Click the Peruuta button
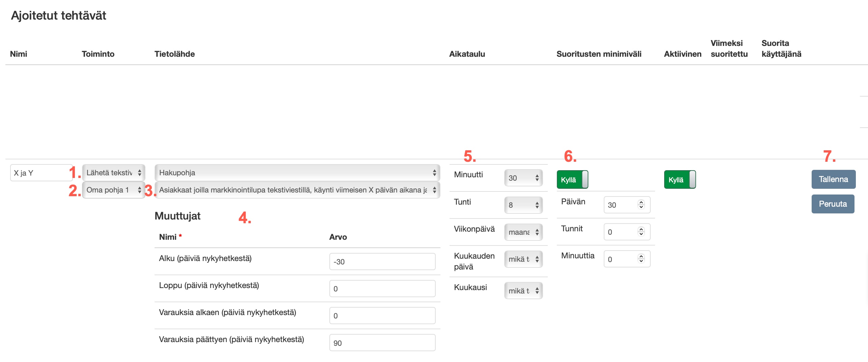Image resolution: width=868 pixels, height=362 pixels. (x=833, y=204)
